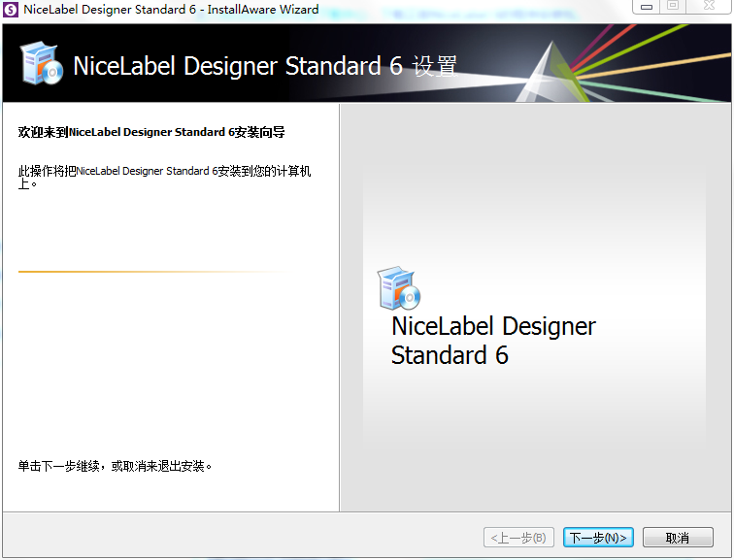734x560 pixels.
Task: Click the text 单击下一步继续，或取消来退出安装。
Action: (115, 466)
